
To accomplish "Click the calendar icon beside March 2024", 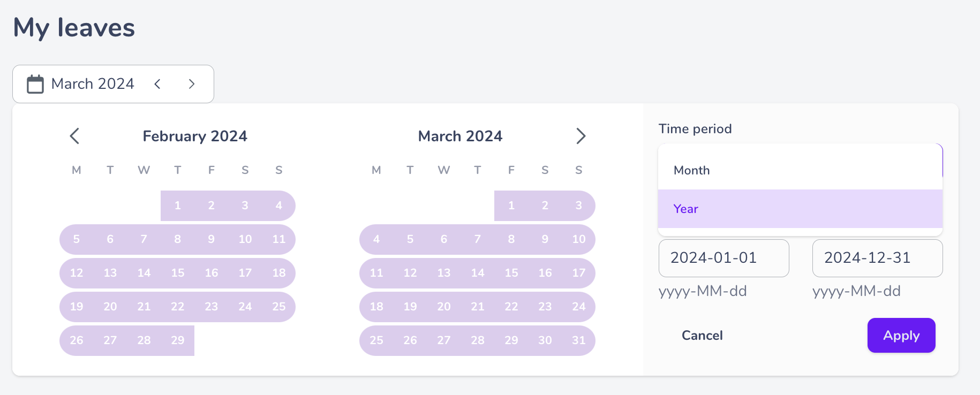I will [35, 84].
